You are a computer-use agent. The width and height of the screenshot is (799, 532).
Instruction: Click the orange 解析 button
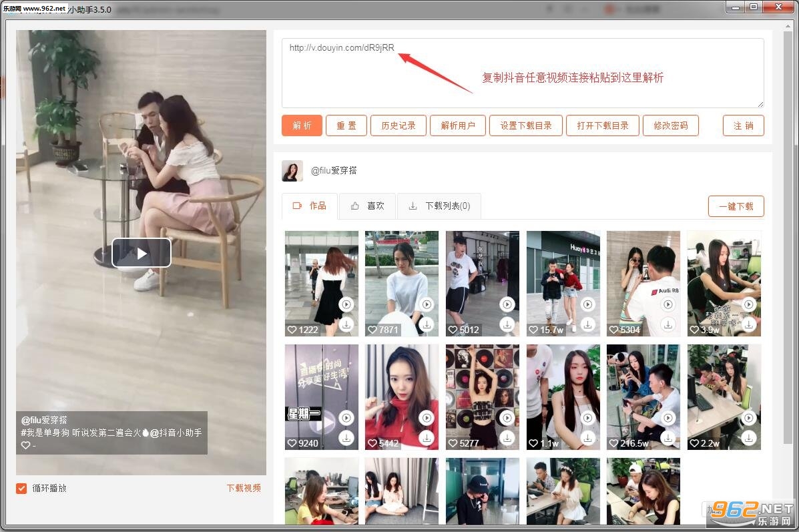coord(302,125)
